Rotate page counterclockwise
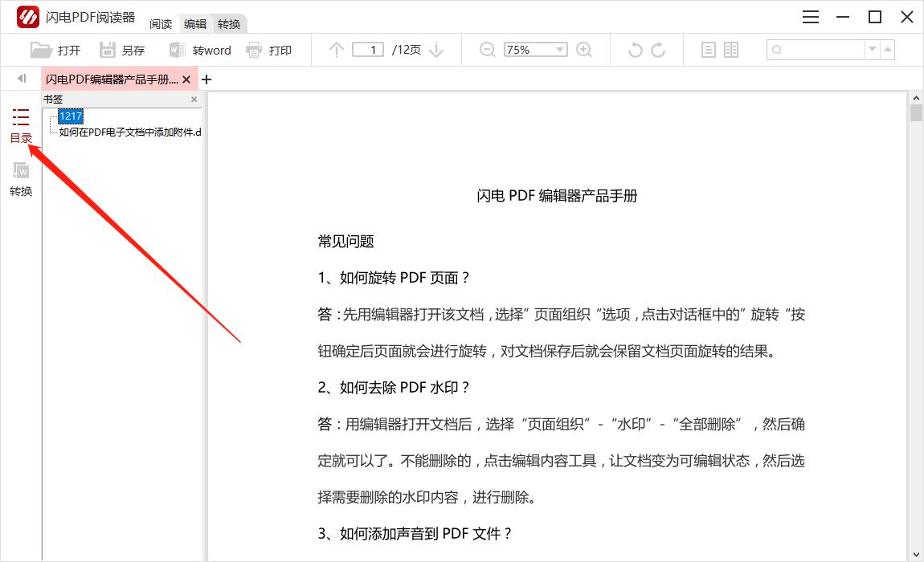The width and height of the screenshot is (924, 562). click(x=635, y=50)
